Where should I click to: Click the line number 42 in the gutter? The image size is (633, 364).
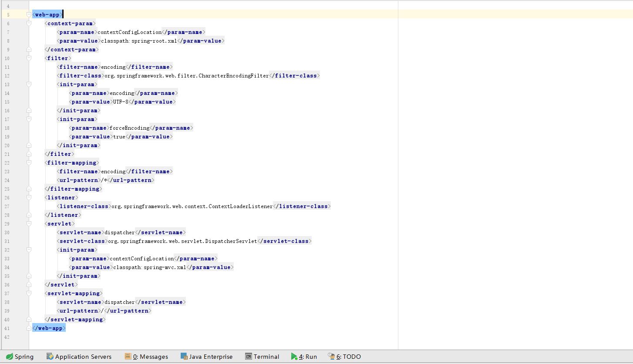pyautogui.click(x=7, y=337)
